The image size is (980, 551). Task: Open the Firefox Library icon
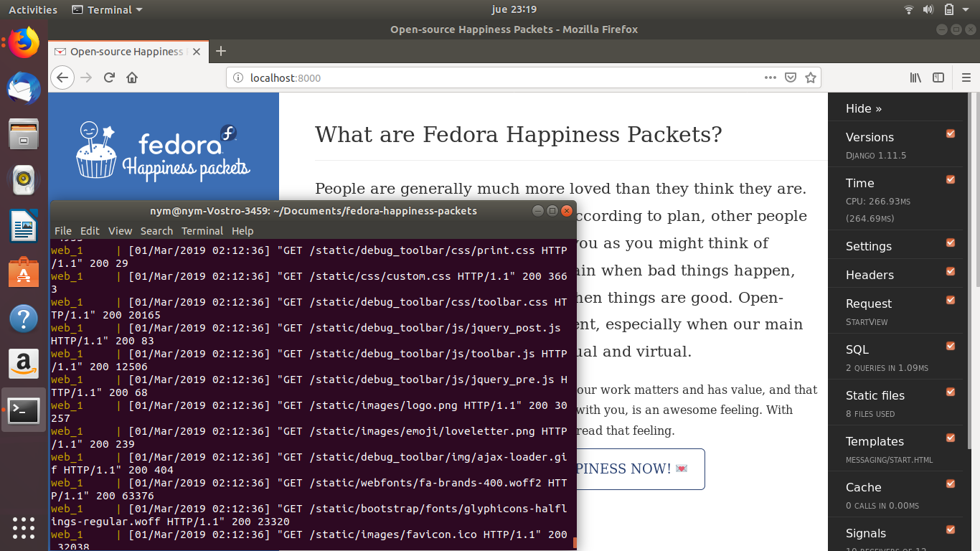(x=915, y=77)
